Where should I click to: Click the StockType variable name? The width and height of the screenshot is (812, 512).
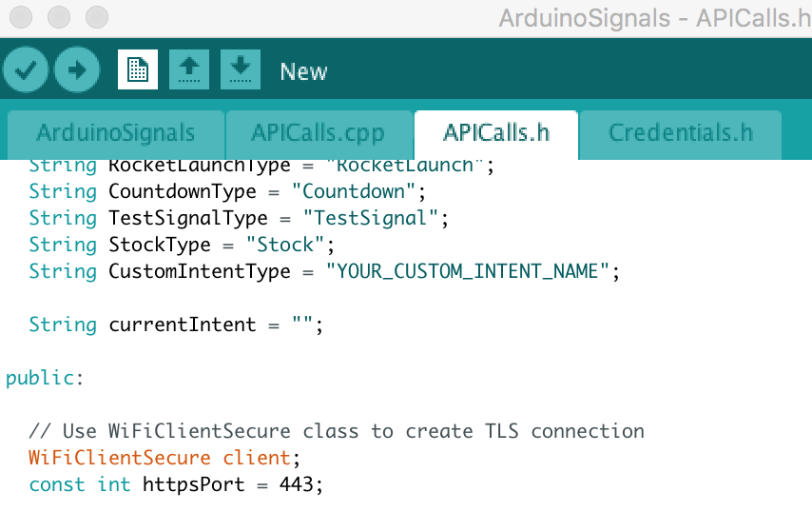(x=160, y=246)
